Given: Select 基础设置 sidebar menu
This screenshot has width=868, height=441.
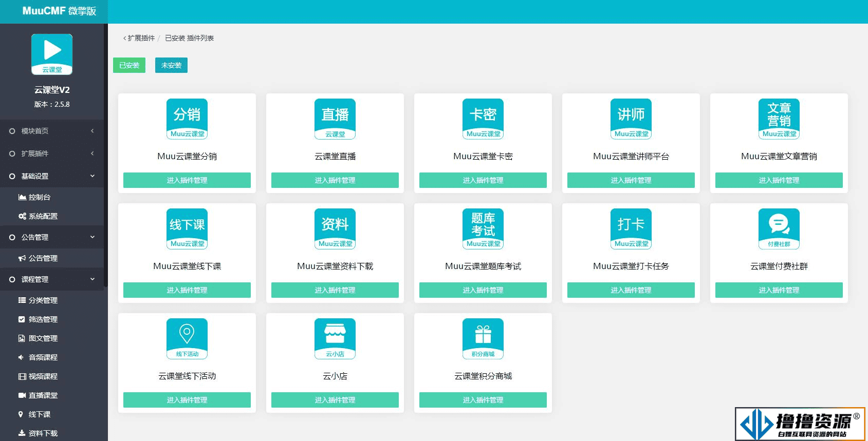Looking at the screenshot, I should [52, 176].
